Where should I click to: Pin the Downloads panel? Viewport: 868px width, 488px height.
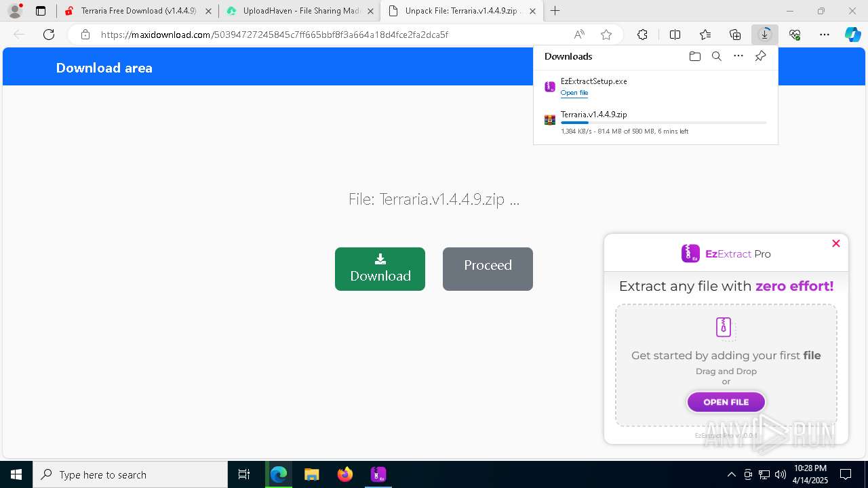[760, 56]
